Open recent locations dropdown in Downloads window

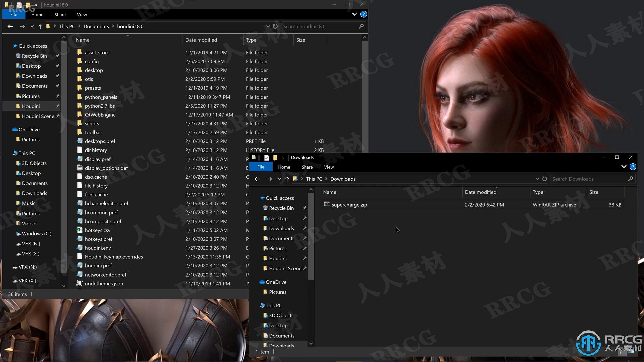pos(279,179)
